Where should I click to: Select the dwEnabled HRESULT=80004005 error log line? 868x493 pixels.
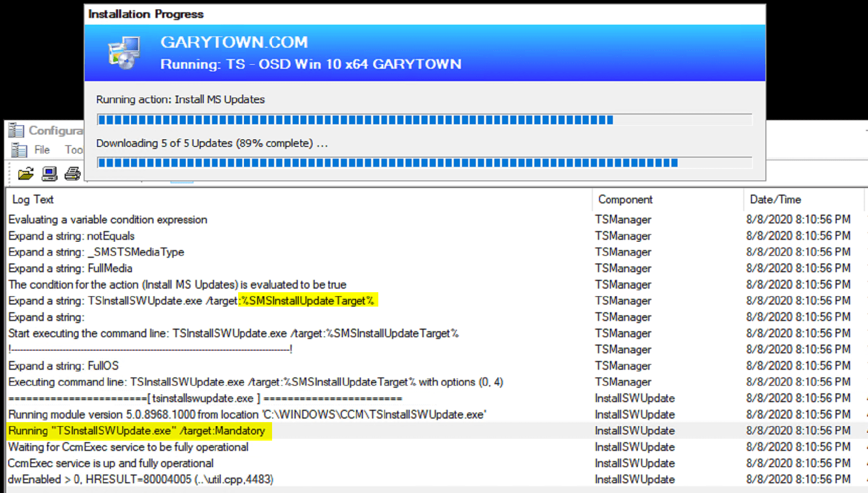tap(140, 479)
